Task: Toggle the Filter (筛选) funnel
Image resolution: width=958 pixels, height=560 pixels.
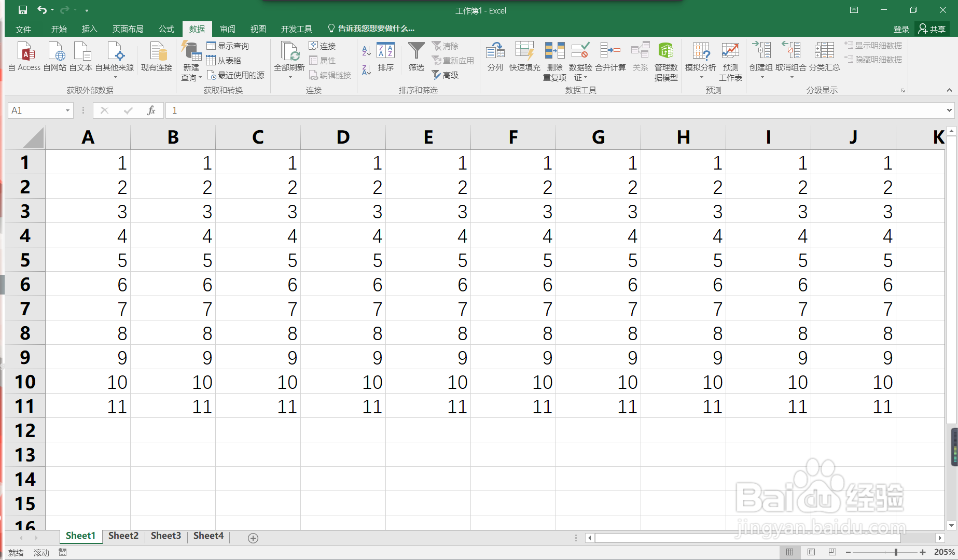Action: pyautogui.click(x=416, y=56)
